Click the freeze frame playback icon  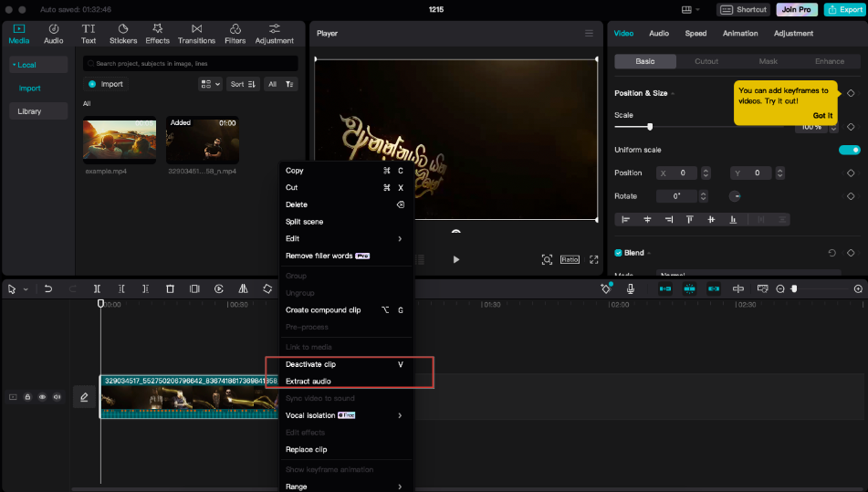(x=219, y=288)
